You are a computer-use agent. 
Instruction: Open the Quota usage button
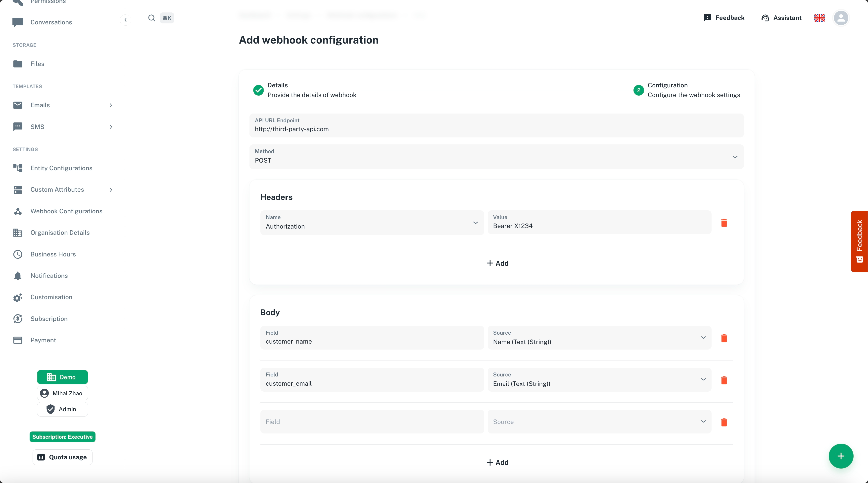(62, 457)
